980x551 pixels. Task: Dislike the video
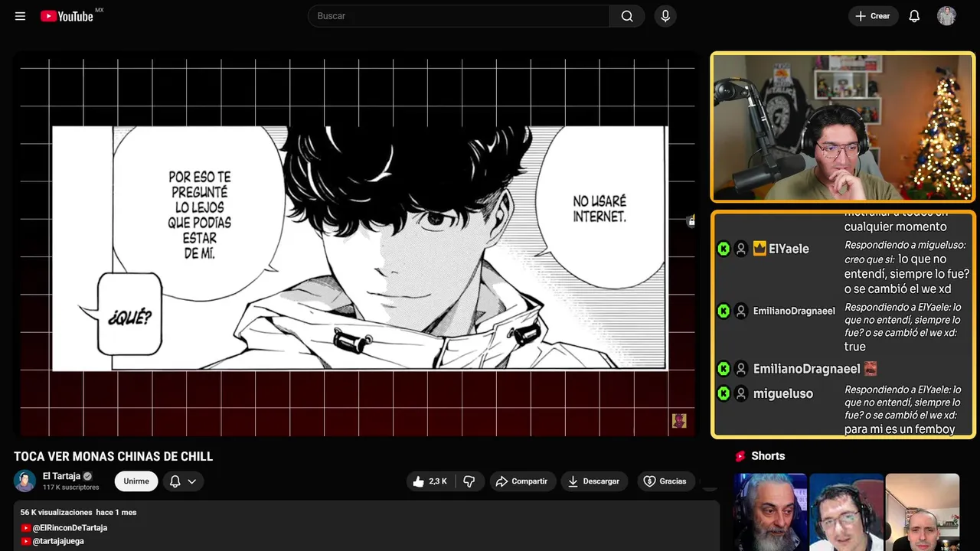click(x=469, y=481)
